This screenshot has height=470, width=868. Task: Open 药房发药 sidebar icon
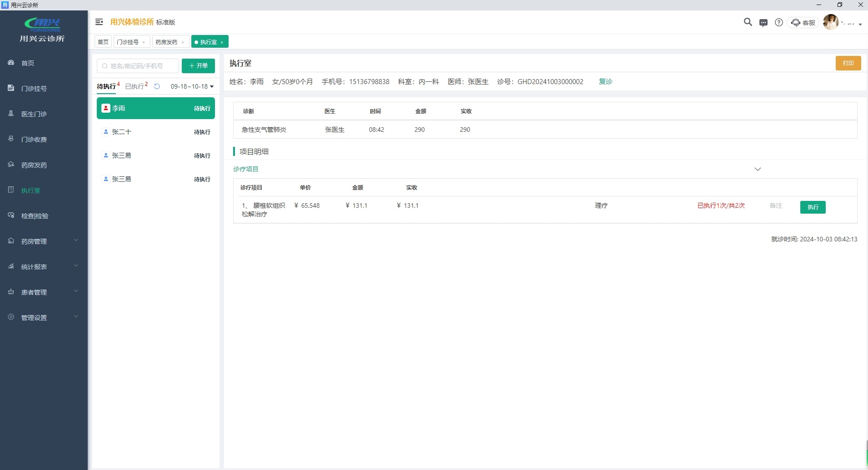(11, 165)
